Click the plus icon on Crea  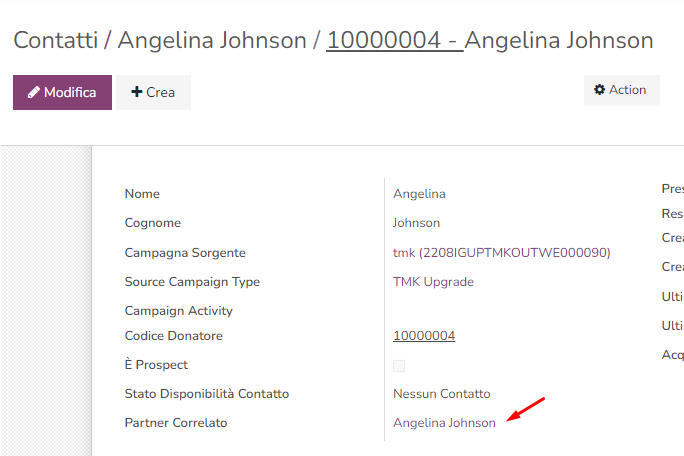click(x=137, y=93)
